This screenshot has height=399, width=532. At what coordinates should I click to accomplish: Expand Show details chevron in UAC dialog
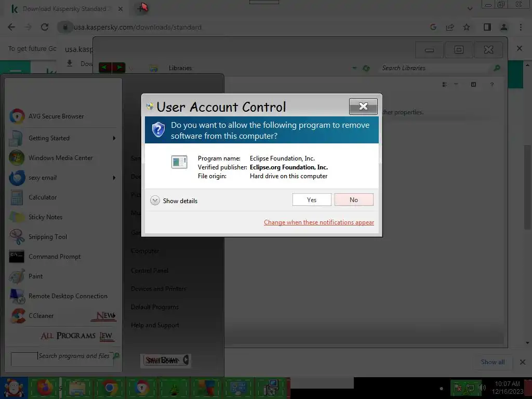[x=155, y=201]
